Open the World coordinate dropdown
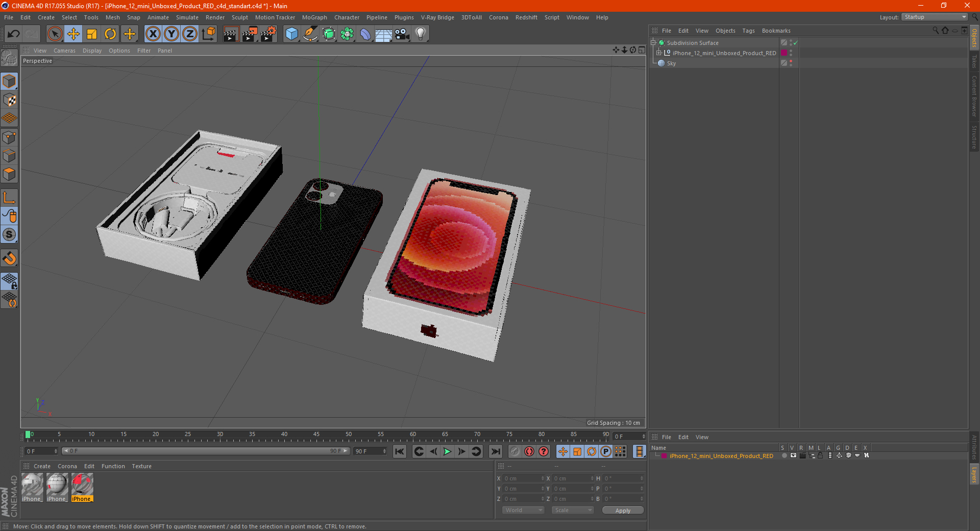Viewport: 980px width, 531px height. click(523, 510)
